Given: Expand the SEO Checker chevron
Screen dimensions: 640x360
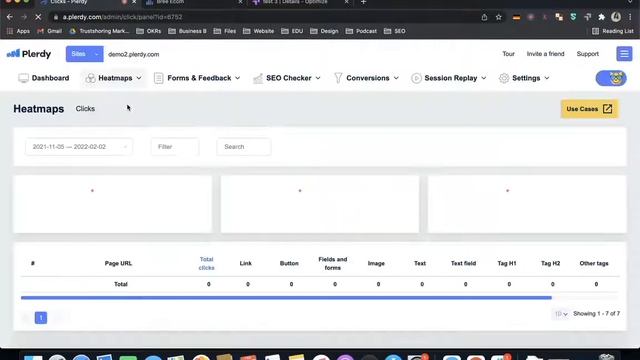Looking at the screenshot, I should click(x=318, y=78).
